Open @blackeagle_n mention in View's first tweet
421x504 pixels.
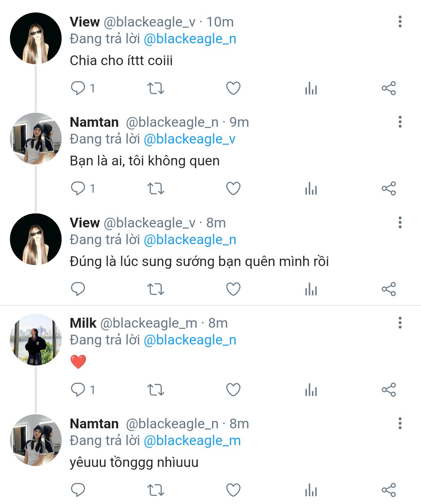tap(190, 39)
